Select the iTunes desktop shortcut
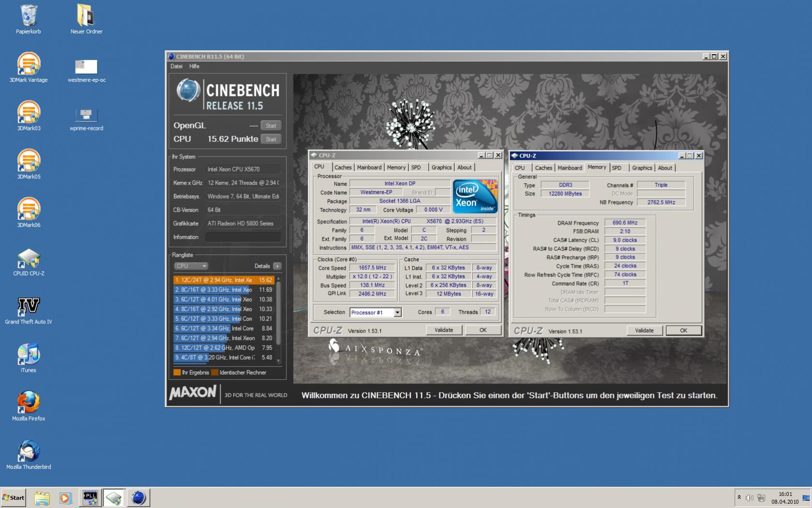This screenshot has width=812, height=508. pyautogui.click(x=29, y=358)
